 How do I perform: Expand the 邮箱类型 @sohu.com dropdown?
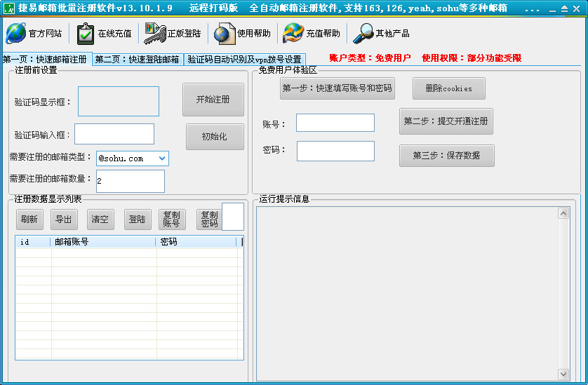click(x=162, y=158)
